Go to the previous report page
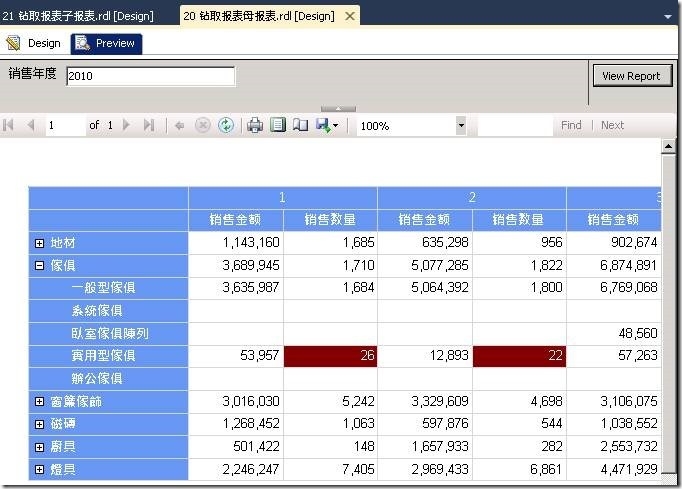Screen dimensions: 682x489 coord(30,125)
